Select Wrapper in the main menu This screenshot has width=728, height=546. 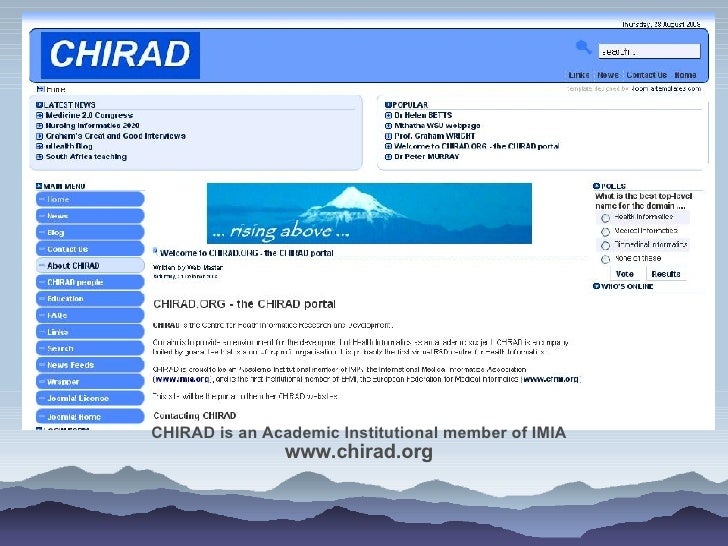(x=90, y=382)
